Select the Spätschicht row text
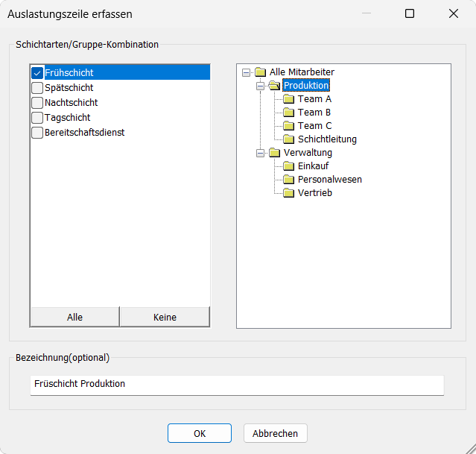 [x=69, y=88]
